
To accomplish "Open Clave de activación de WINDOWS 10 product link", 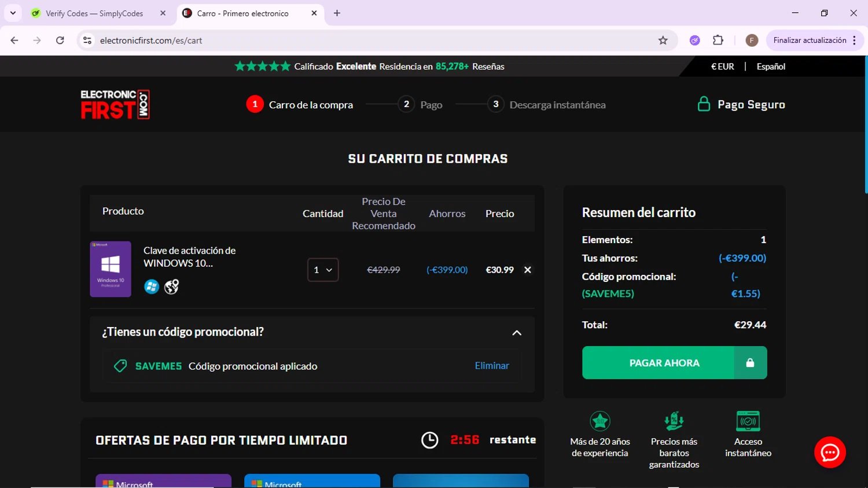I will coord(190,256).
